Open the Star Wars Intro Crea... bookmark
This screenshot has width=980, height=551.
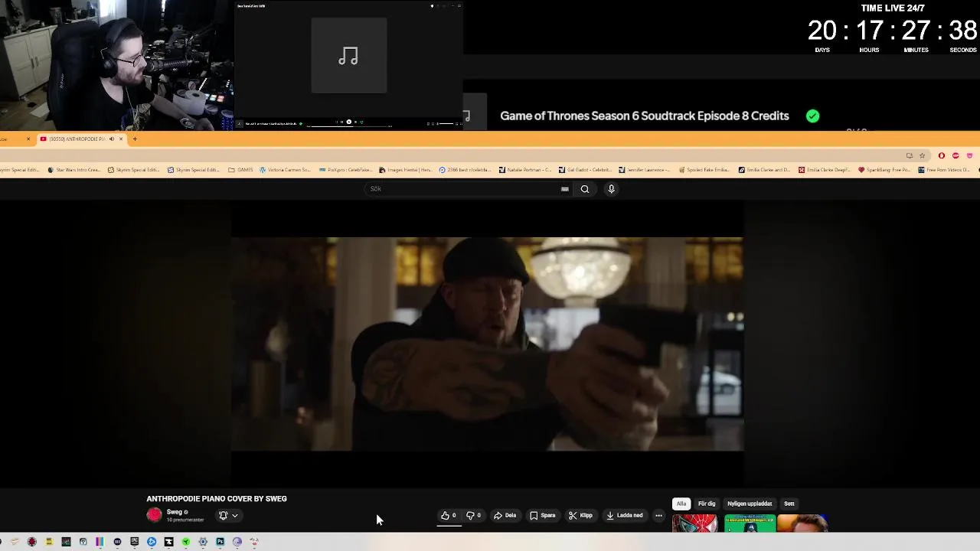tap(73, 170)
